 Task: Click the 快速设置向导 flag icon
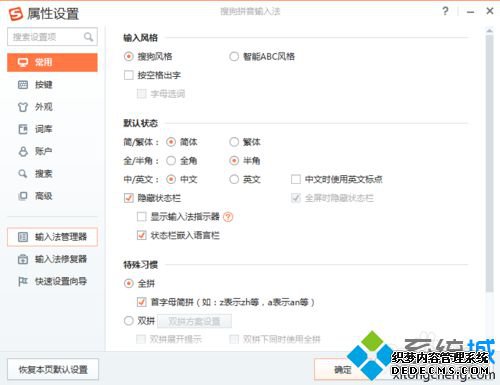[23, 281]
